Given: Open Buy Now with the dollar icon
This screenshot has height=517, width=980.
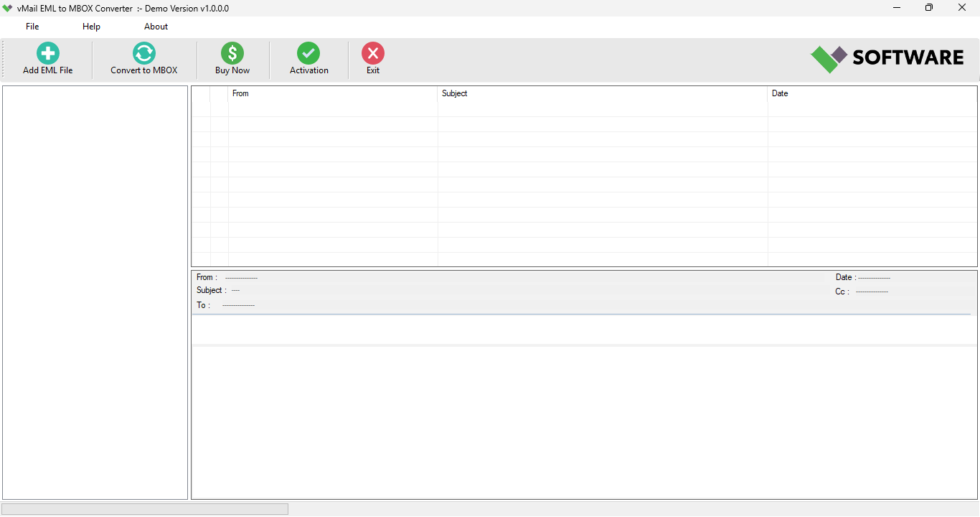Looking at the screenshot, I should pyautogui.click(x=232, y=52).
